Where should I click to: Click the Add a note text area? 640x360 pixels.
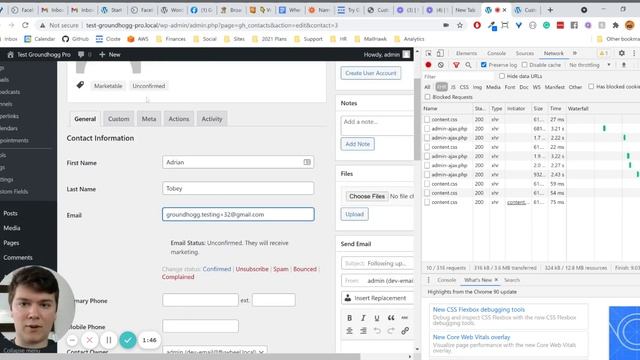click(378, 125)
